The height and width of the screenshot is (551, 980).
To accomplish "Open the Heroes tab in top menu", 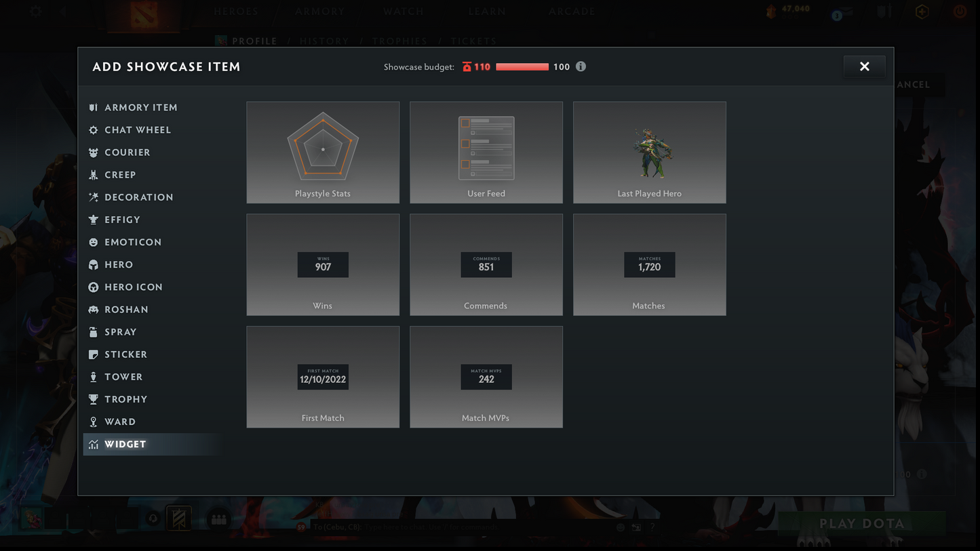I will point(236,12).
